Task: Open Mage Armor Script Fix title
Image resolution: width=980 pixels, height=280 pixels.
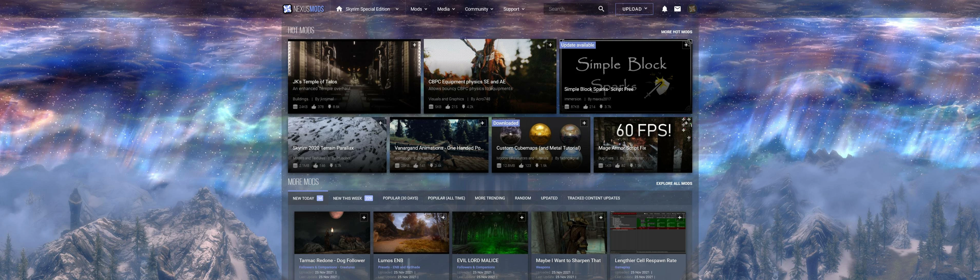Action: pyautogui.click(x=622, y=148)
